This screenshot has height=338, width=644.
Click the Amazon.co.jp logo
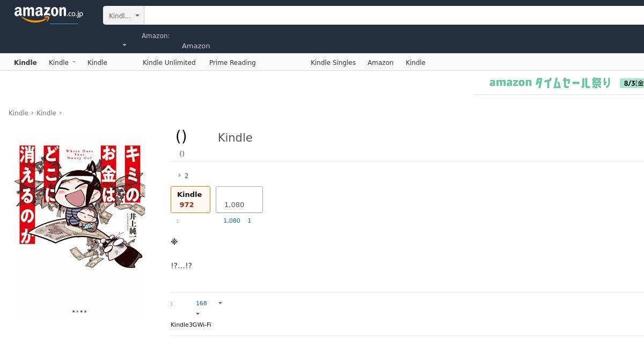click(x=48, y=14)
